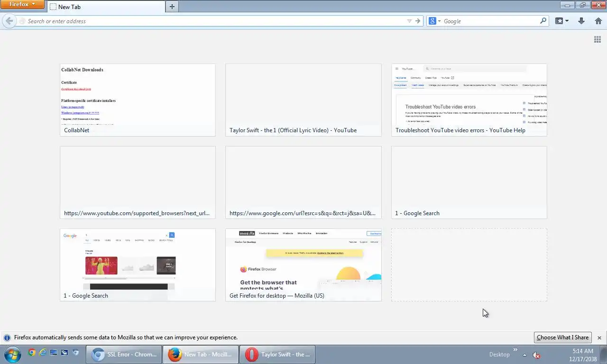Screen dimensions: 607x364
Task: Switch to SSL Error Chrome taskbar window
Action: click(x=124, y=355)
